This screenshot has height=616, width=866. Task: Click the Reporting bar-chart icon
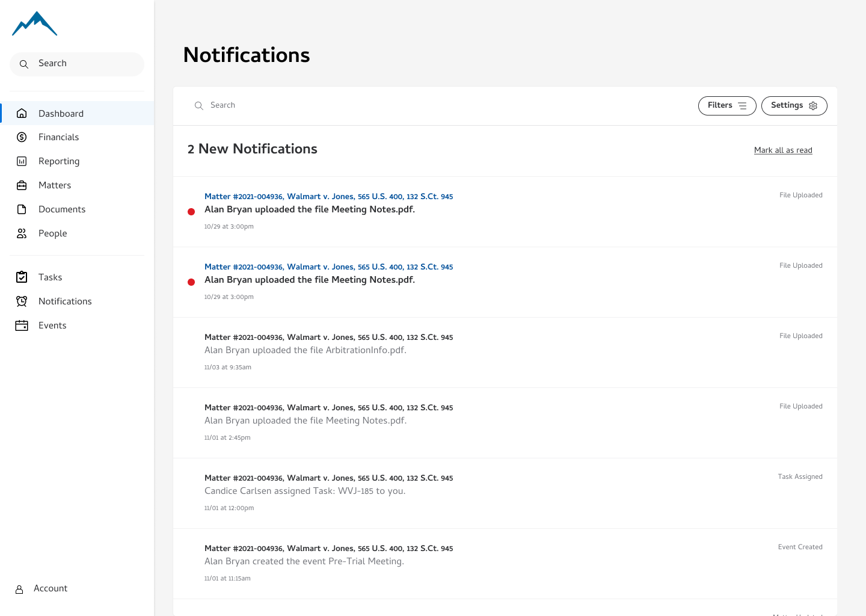click(22, 161)
